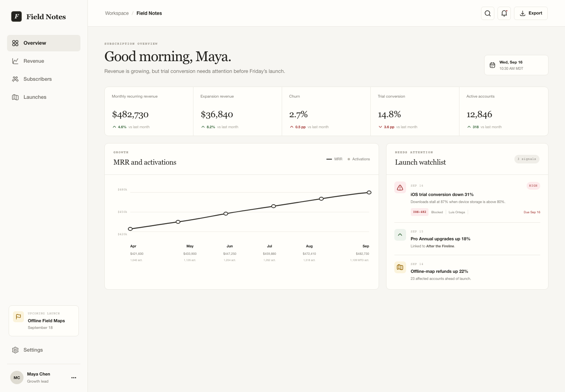Open the Offline Field Maps launch card
565x392 pixels.
(44, 321)
